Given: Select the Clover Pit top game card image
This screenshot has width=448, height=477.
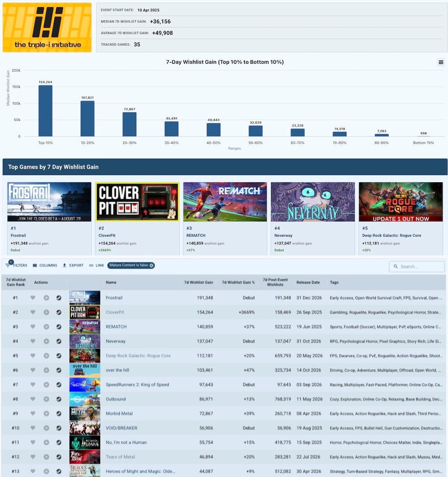Looking at the screenshot, I should [137, 202].
